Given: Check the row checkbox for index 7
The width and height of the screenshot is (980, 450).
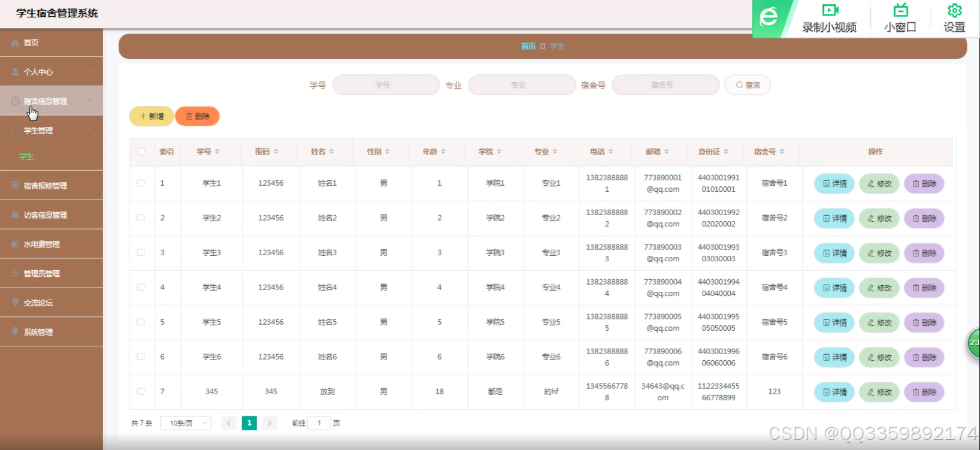Looking at the screenshot, I should point(141,391).
